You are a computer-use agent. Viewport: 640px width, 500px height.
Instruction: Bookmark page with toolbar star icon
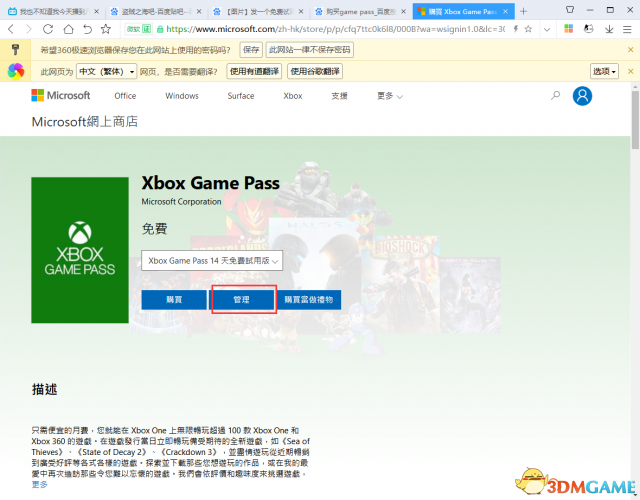[x=106, y=29]
